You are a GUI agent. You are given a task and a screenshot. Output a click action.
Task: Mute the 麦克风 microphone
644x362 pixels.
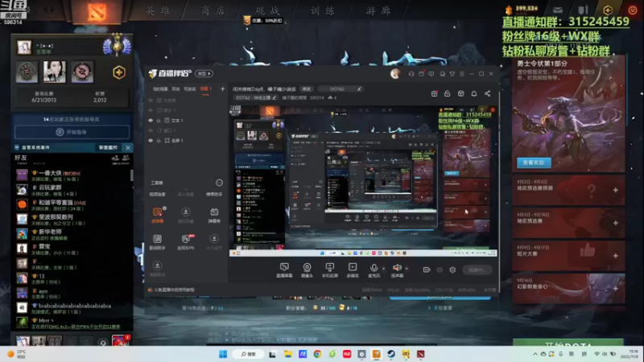click(374, 270)
